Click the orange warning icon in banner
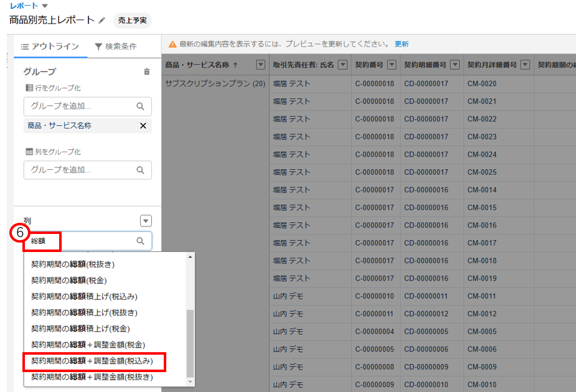576x392 pixels. (x=172, y=44)
